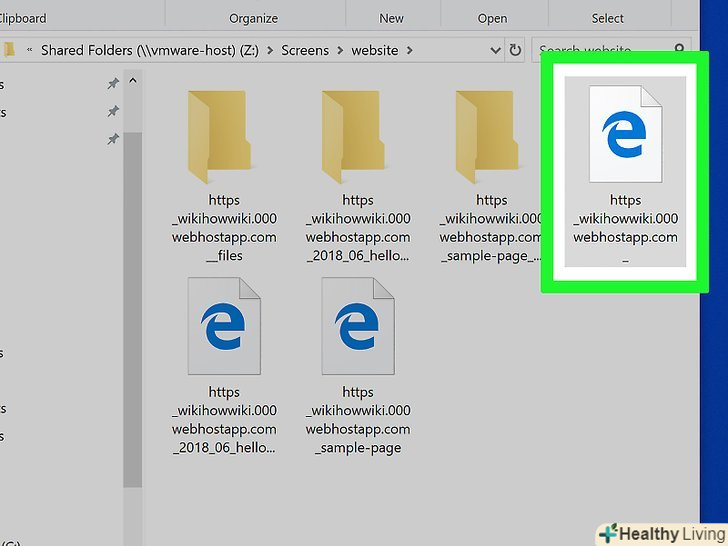Click the search magnifier icon
The width and height of the screenshot is (728, 546).
coord(679,48)
